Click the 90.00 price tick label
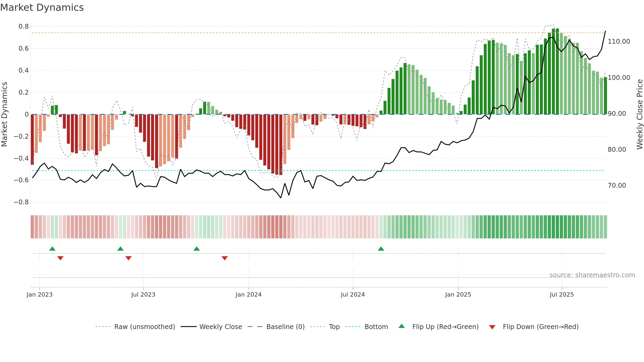Image resolution: width=644 pixels, height=362 pixels. [x=617, y=114]
